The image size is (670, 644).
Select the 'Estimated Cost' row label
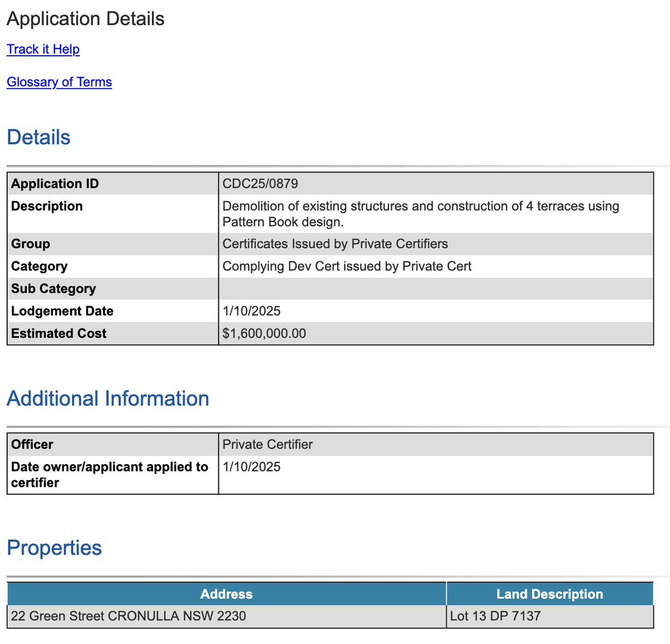tap(59, 333)
